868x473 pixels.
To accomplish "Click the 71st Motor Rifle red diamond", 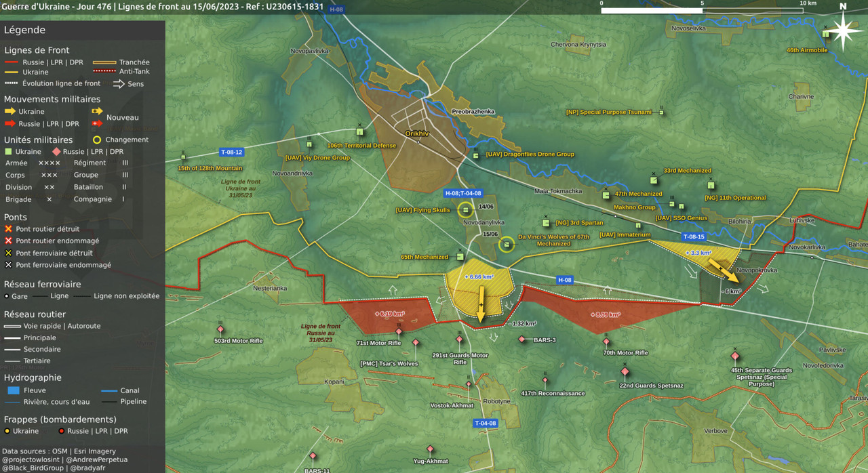I will click(x=399, y=332).
